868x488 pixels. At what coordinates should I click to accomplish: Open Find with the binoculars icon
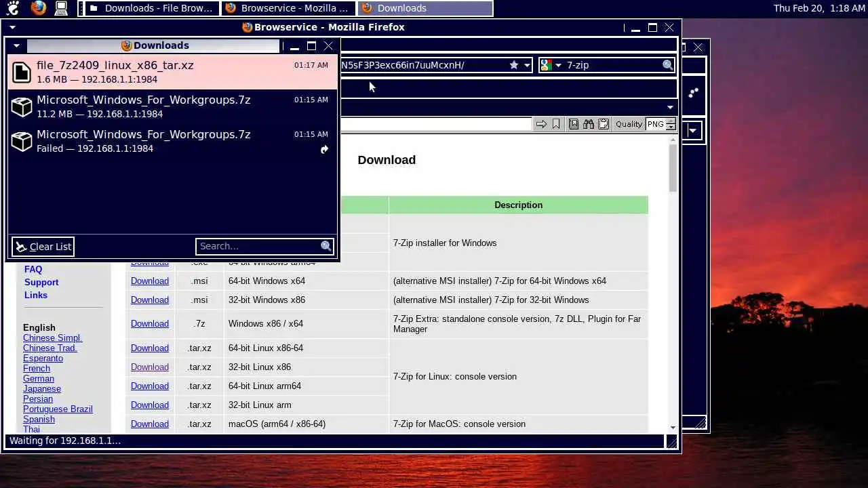click(x=588, y=124)
